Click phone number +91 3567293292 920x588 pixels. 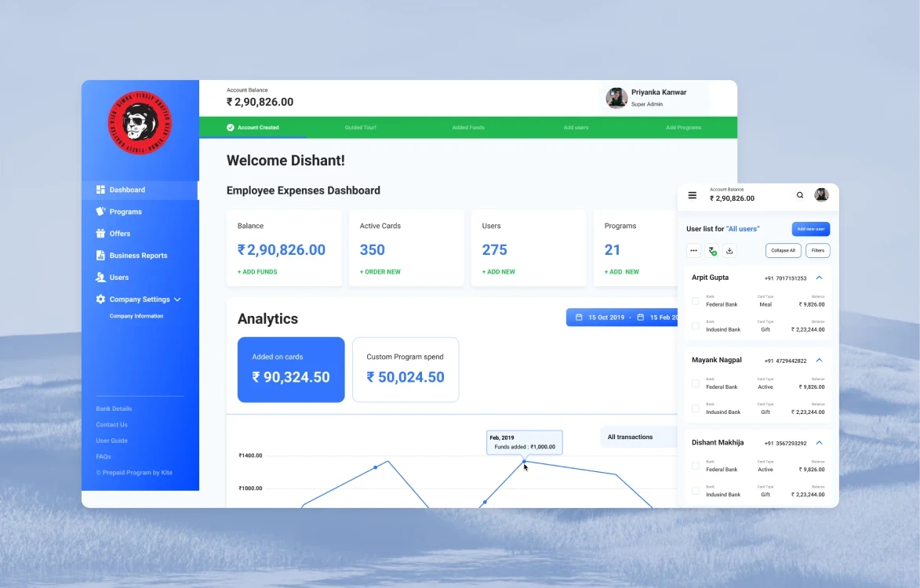[x=786, y=444]
